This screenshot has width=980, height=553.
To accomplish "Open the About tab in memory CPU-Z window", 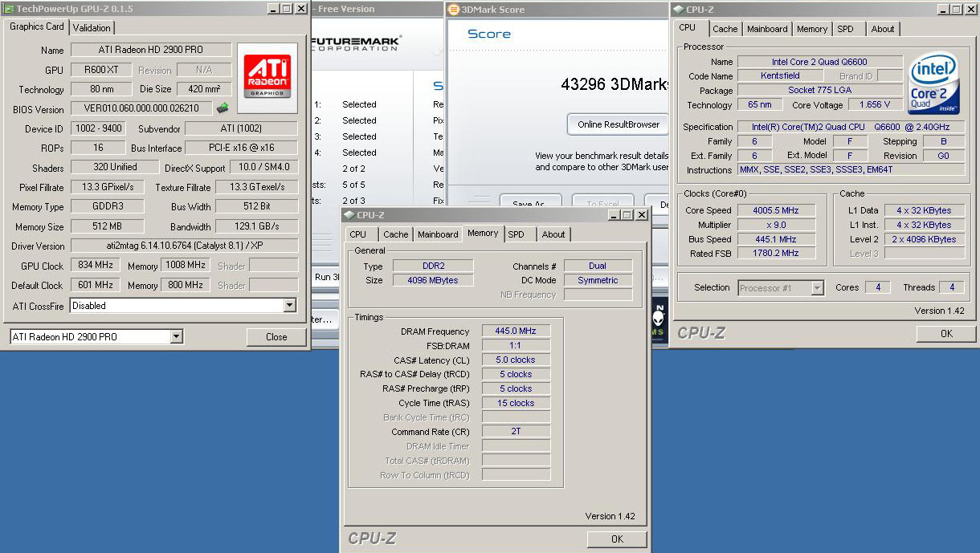I will point(553,234).
